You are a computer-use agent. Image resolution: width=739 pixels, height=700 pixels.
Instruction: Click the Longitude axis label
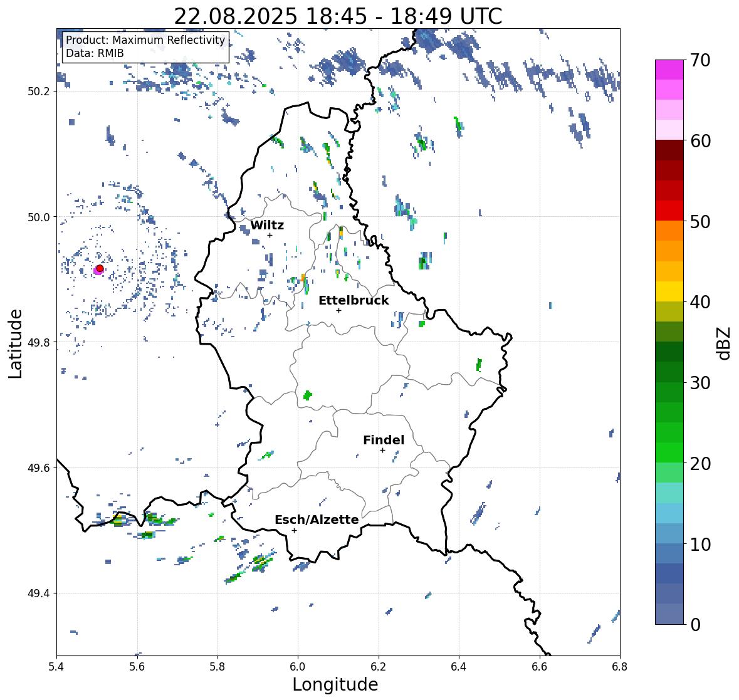[x=335, y=684]
